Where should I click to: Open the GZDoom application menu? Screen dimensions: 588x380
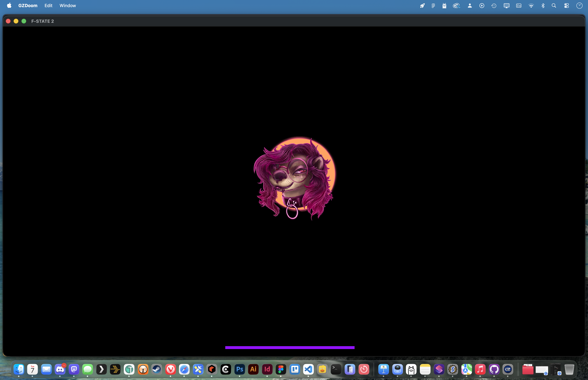pos(28,5)
